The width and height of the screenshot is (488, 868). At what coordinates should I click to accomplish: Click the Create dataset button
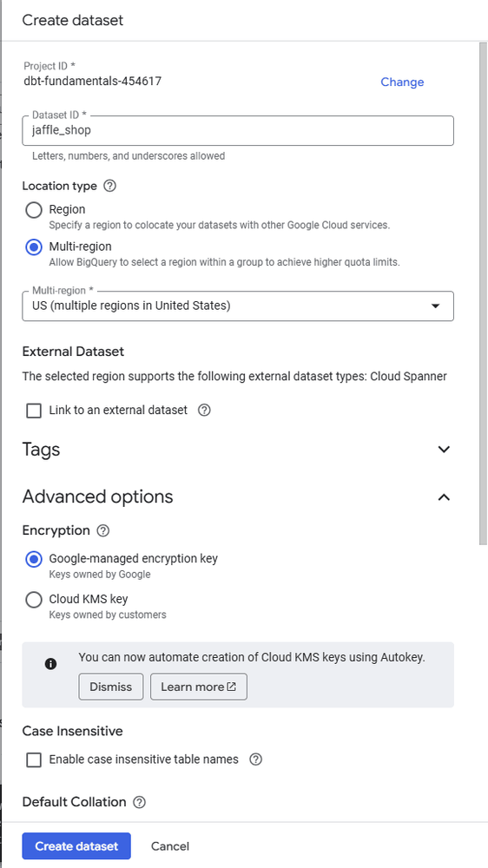[x=76, y=845]
